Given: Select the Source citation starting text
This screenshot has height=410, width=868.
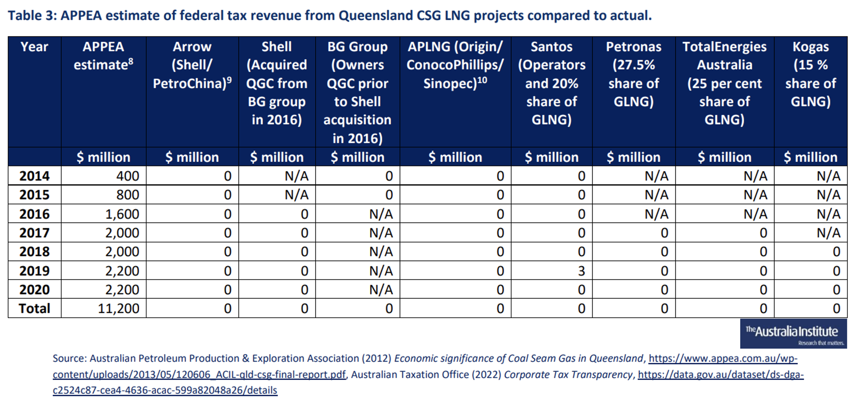Looking at the screenshot, I should (x=70, y=358).
